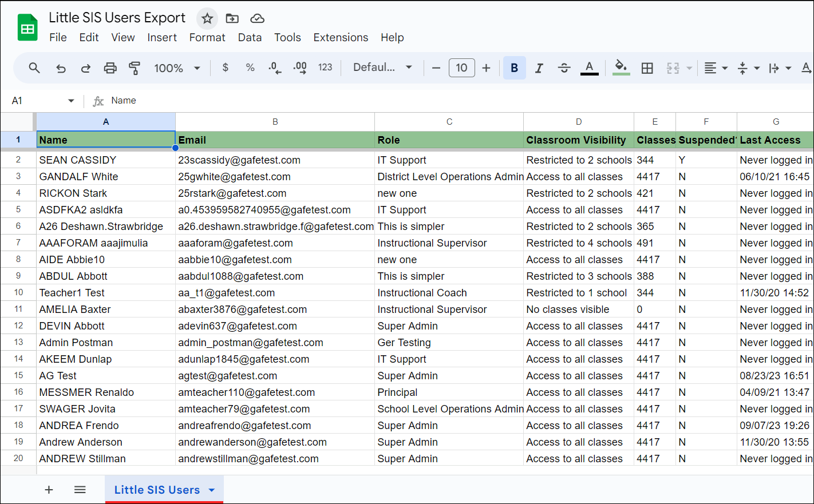The height and width of the screenshot is (504, 814).
Task: Format selection as currency
Action: pos(225,68)
